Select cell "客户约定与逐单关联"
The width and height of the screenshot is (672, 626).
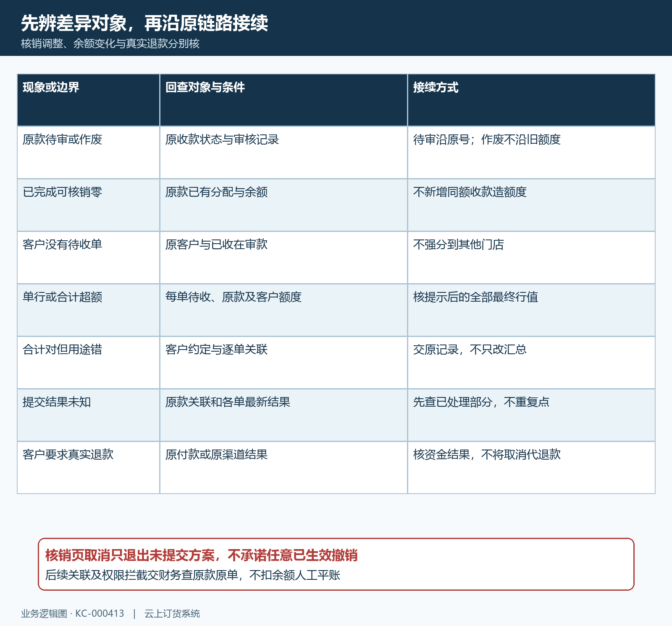click(283, 363)
